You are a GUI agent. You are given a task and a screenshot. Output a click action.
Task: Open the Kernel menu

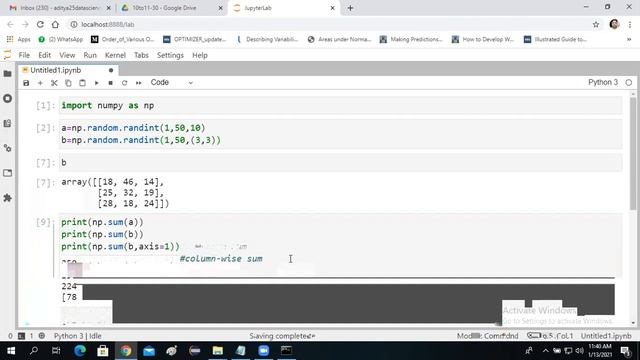[115, 55]
